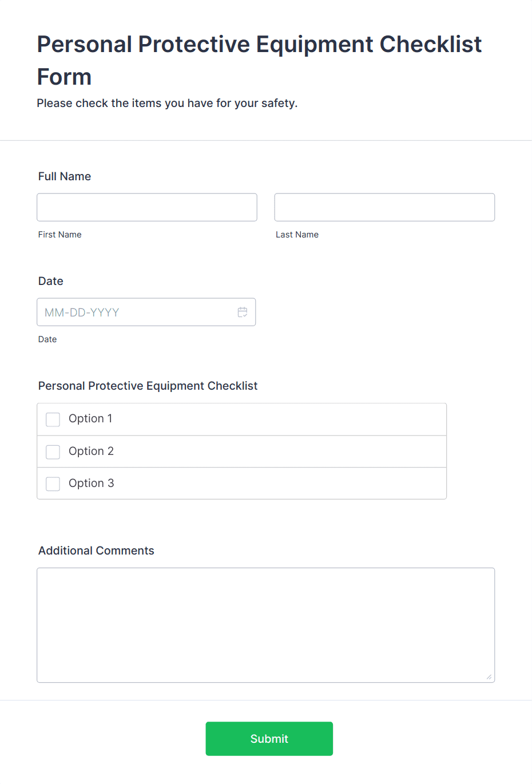Toggle Option 3 by clicking its row

(x=229, y=483)
